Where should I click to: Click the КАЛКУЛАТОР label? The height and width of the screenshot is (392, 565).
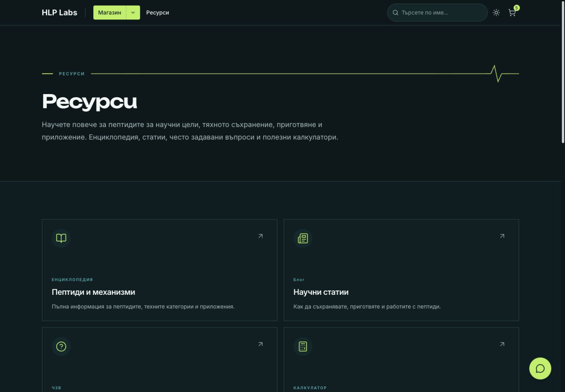point(310,388)
